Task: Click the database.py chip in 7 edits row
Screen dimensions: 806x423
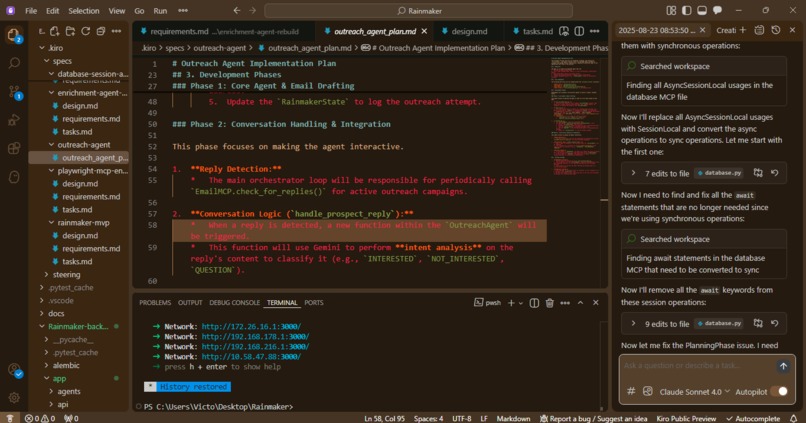Action: [x=719, y=173]
